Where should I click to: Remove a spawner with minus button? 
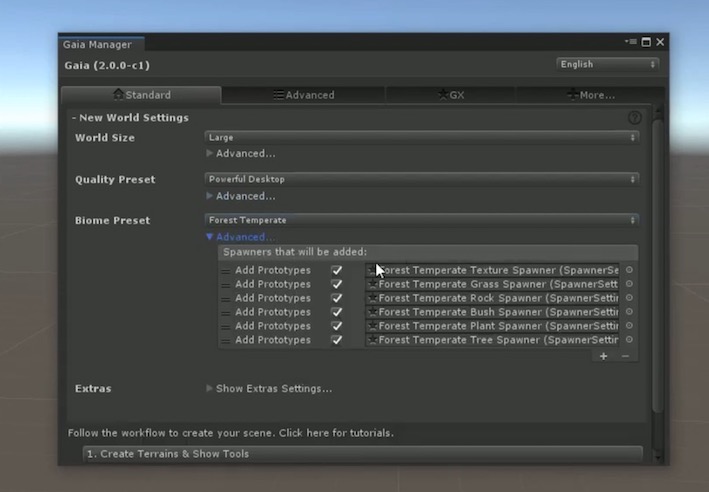[625, 356]
